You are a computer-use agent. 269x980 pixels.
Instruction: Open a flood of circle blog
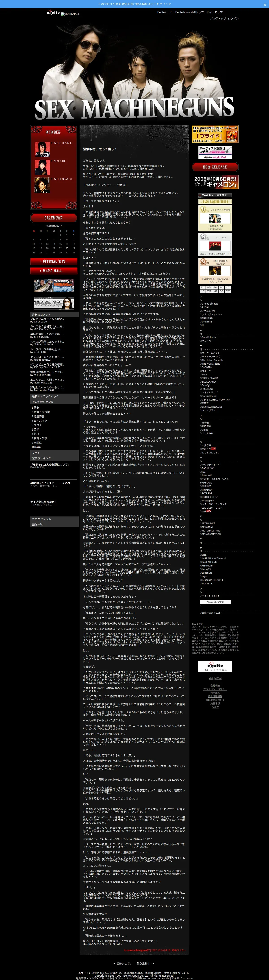pyautogui.click(x=210, y=304)
